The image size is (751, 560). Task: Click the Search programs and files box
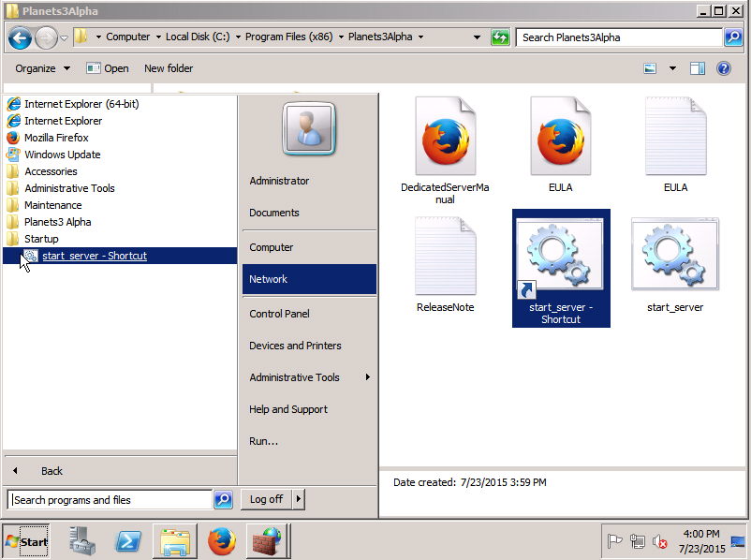tap(110, 500)
